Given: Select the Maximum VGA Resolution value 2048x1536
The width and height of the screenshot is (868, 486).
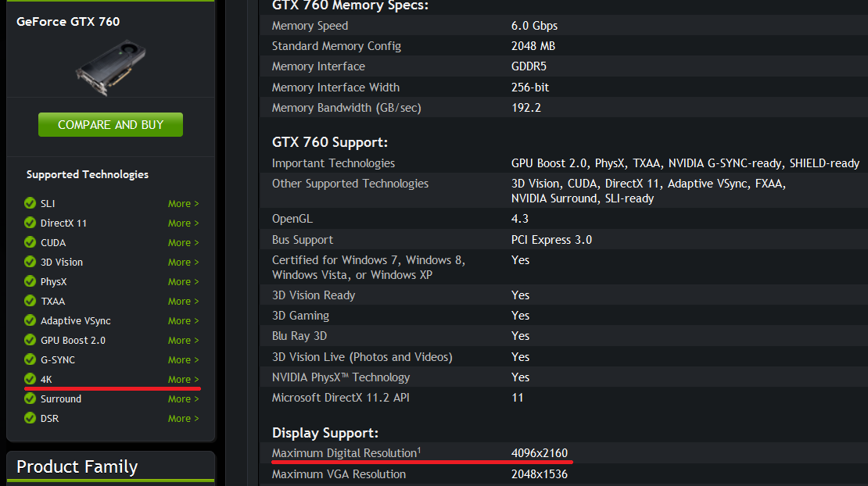Looking at the screenshot, I should (540, 474).
